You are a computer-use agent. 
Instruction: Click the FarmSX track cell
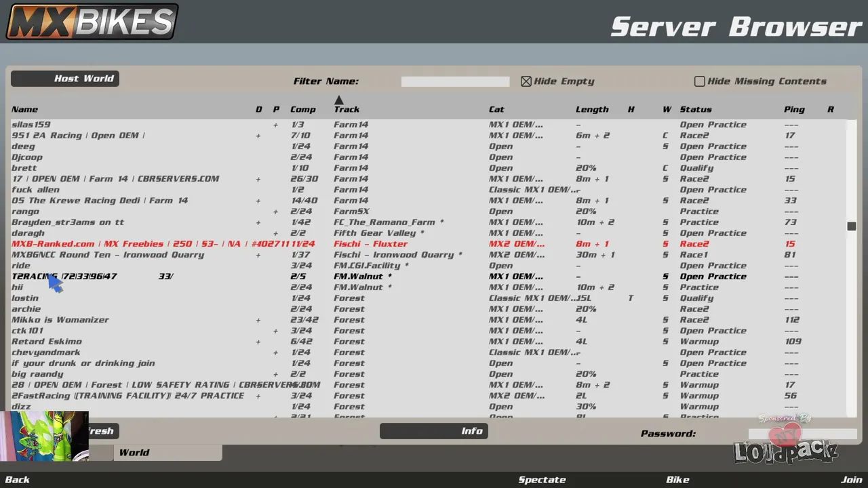pos(351,211)
